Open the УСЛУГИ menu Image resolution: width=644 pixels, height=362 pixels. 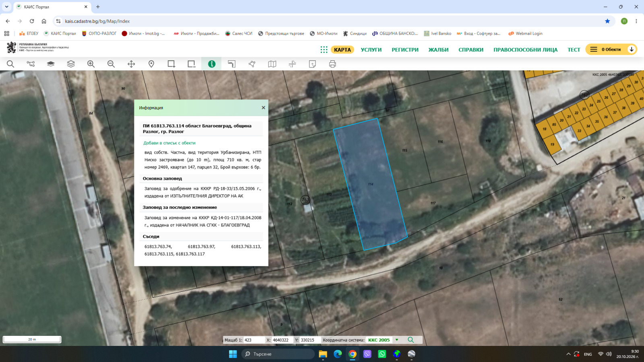(371, 50)
